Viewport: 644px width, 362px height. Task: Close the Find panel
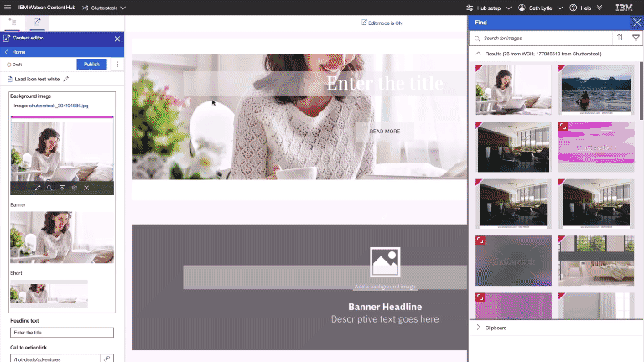636,23
